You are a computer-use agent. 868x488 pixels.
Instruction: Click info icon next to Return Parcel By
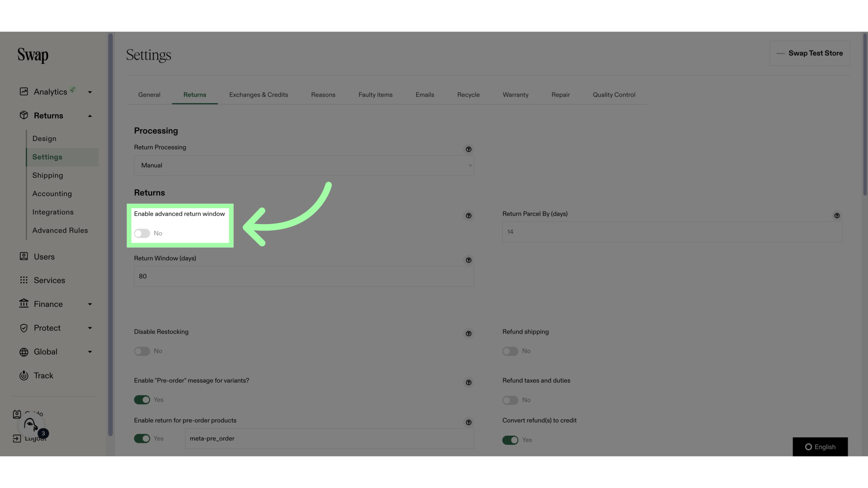click(x=837, y=216)
